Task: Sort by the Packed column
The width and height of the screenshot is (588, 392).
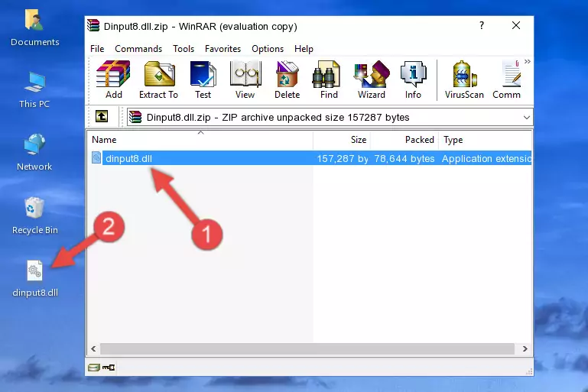Action: (404, 140)
